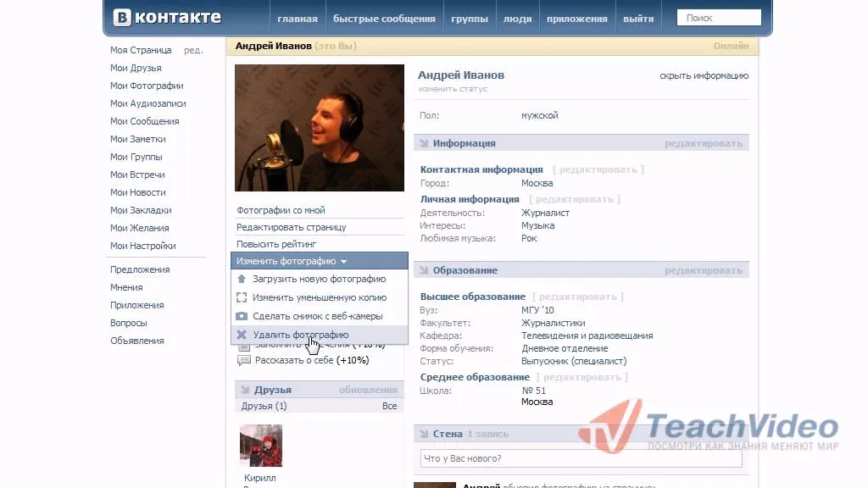Click the Поиск search field

click(x=719, y=18)
